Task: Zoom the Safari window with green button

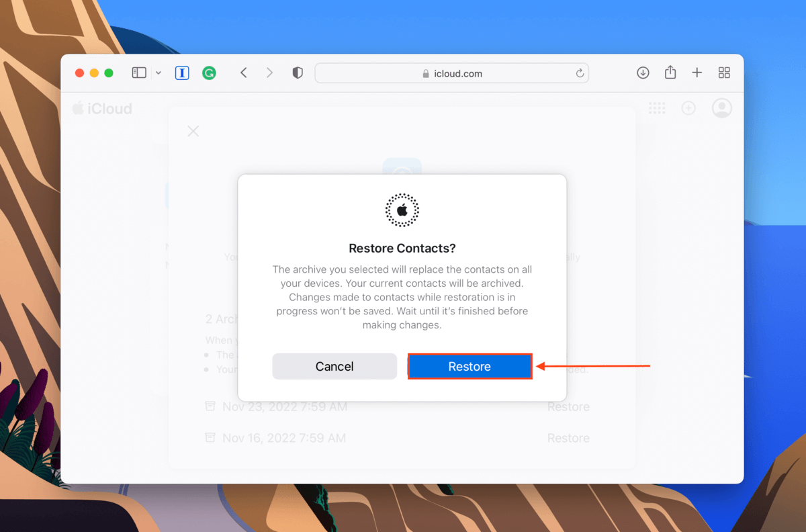Action: click(x=109, y=73)
